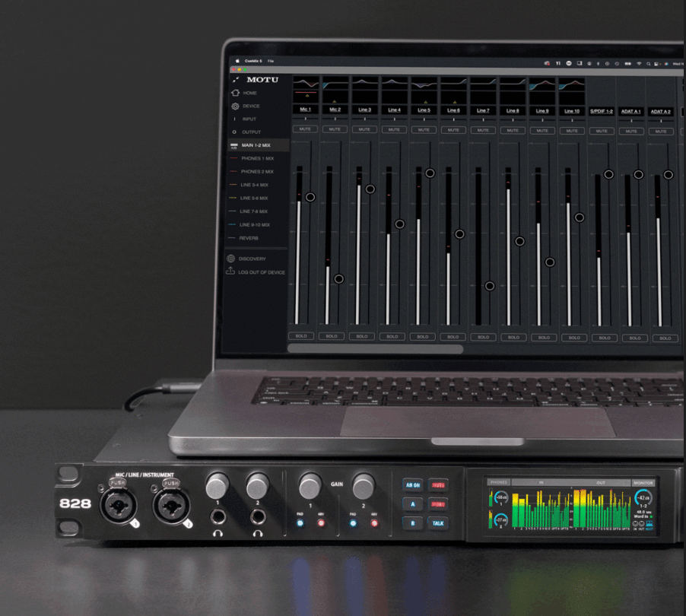Solo the Line 3 channel
Image resolution: width=686 pixels, height=616 pixels.
click(x=362, y=336)
